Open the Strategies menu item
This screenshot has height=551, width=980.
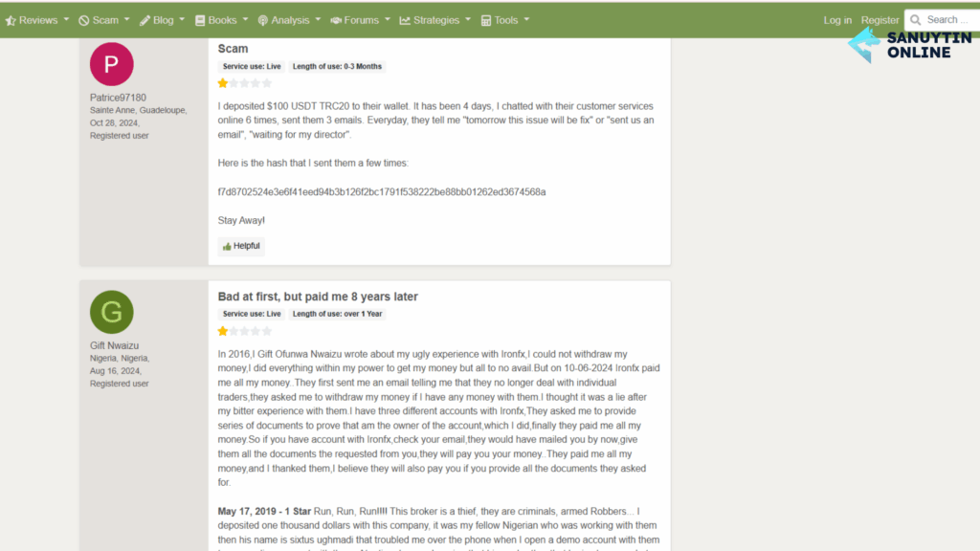tap(436, 20)
